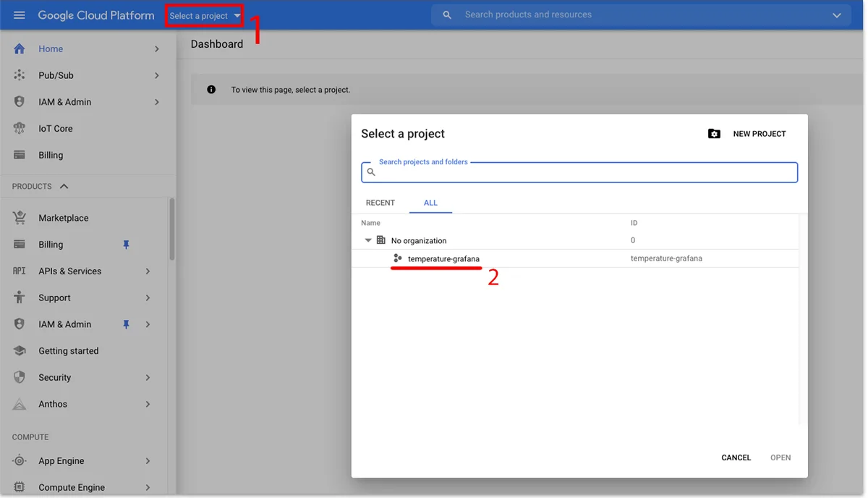Viewport: 868px width, 498px height.
Task: Click the magnifier icon in project search
Action: pos(371,172)
